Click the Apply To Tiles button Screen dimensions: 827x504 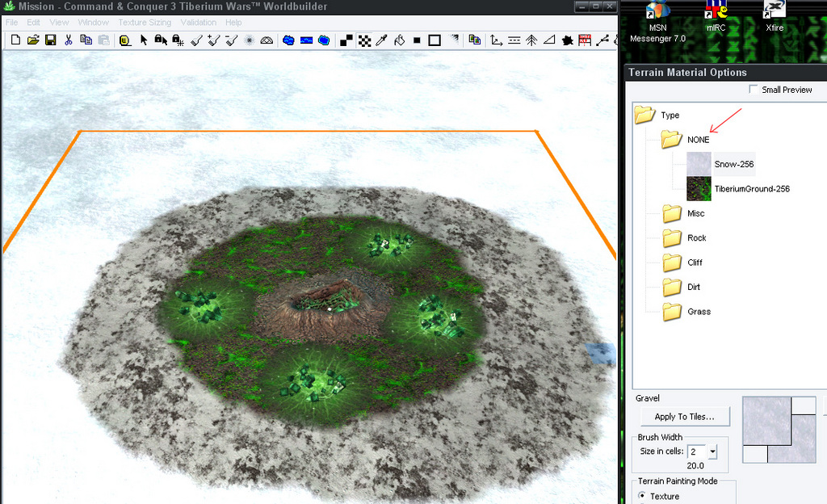point(685,417)
